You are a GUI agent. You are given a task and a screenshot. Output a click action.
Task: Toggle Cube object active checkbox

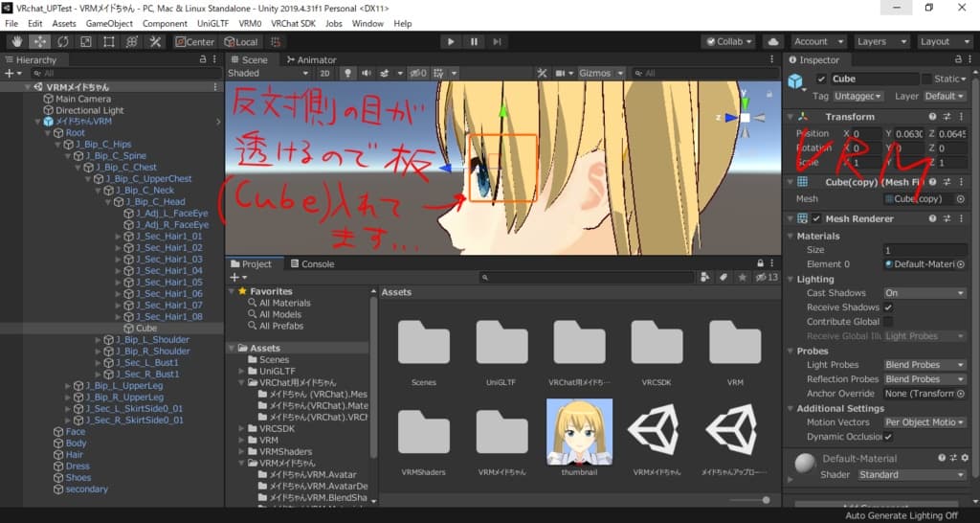pos(821,79)
